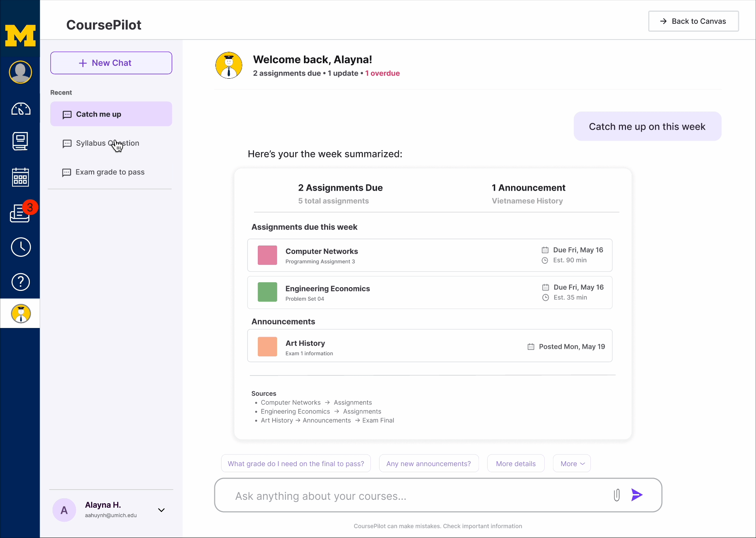Select the CoursePilot pilot icon in sidebar
Screen dimensions: 756x538
(x=21, y=314)
